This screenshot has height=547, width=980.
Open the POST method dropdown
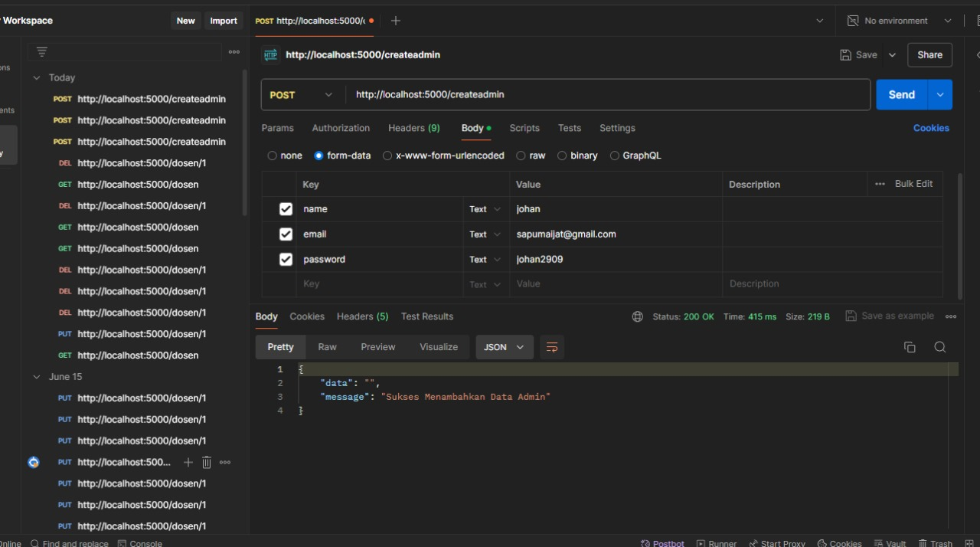click(302, 95)
